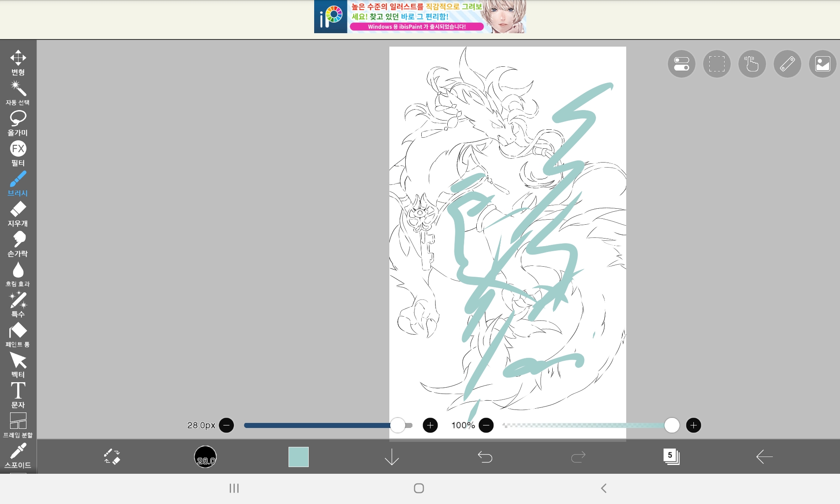The width and height of the screenshot is (840, 504).
Task: Toggle the brush/eraser switch icon
Action: click(112, 457)
